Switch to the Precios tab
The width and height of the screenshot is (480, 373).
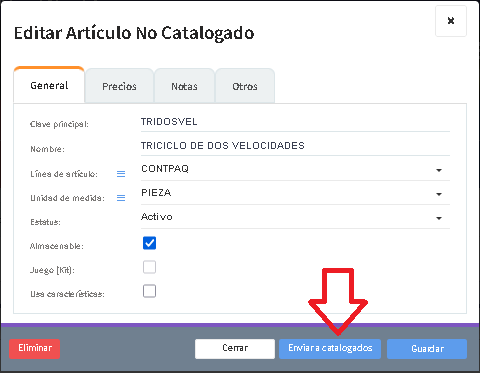(x=119, y=86)
